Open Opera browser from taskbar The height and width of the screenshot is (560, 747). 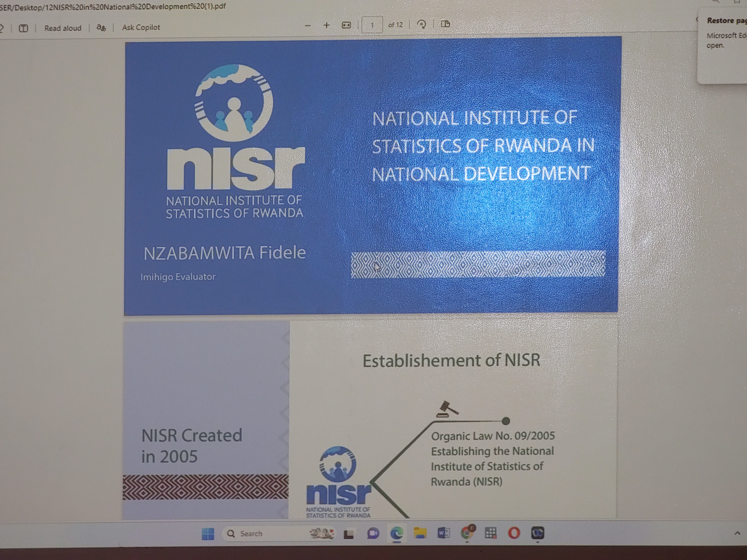point(514,533)
